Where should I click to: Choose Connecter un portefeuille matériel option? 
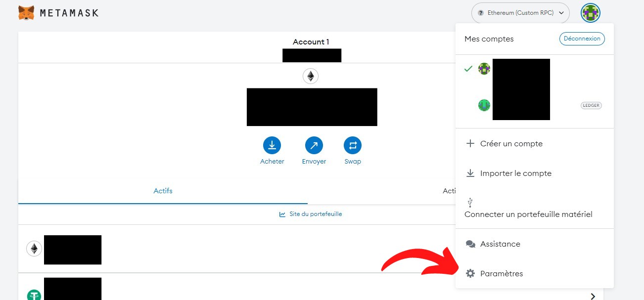(x=528, y=214)
